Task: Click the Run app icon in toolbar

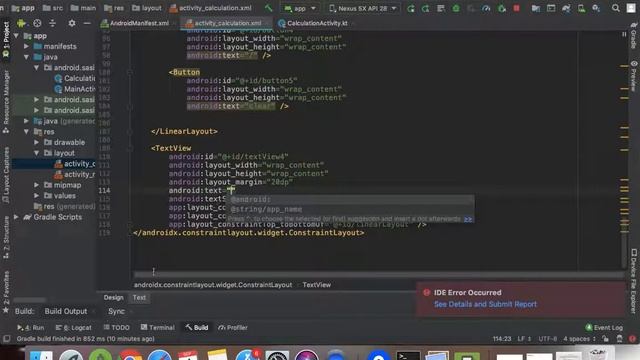Action: 411,8
